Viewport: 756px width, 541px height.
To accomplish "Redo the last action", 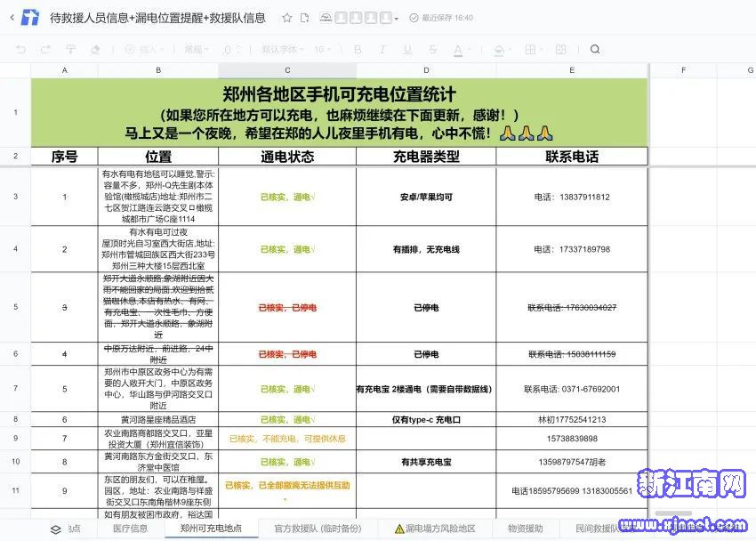I will 45,49.
